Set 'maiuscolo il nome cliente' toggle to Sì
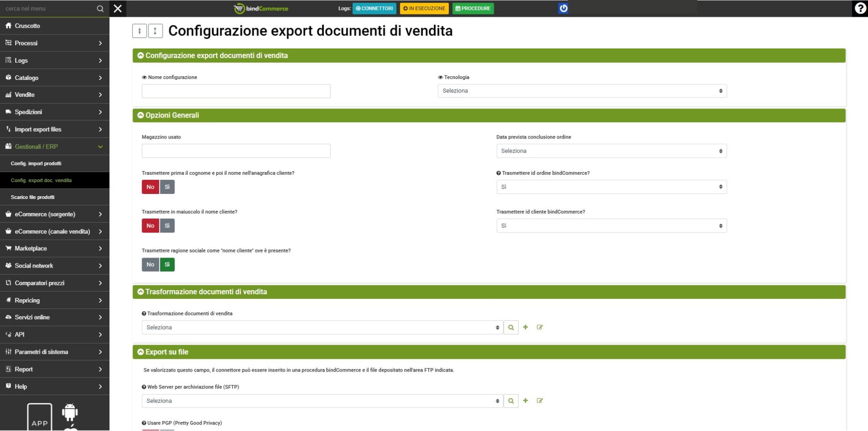Screen dimensions: 868x431 (167, 226)
